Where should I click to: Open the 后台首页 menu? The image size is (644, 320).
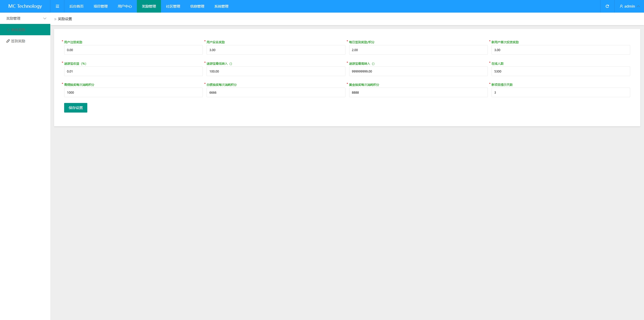click(76, 6)
